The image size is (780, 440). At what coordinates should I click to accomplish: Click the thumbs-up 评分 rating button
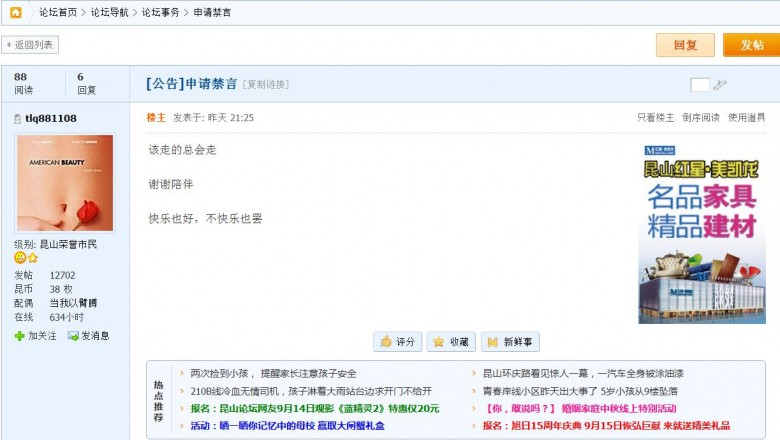pyautogui.click(x=397, y=342)
